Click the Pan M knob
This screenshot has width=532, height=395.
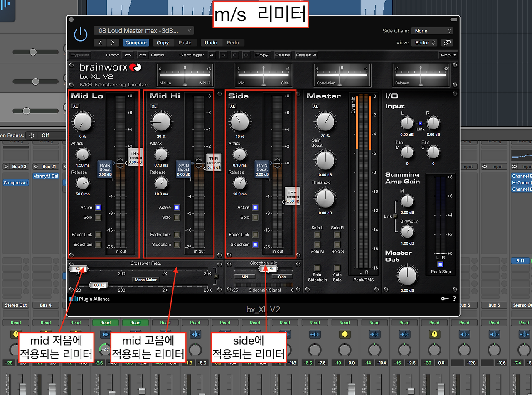tap(407, 152)
